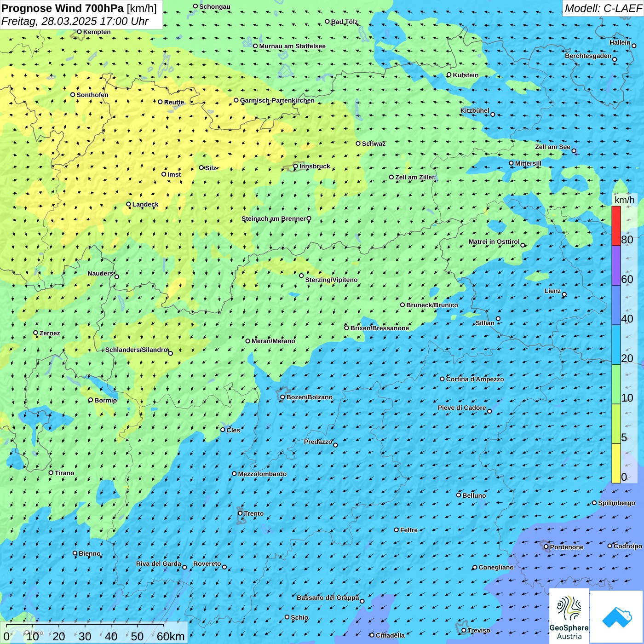
Task: Click the Innsbruck city marker circle
Action: click(x=296, y=167)
